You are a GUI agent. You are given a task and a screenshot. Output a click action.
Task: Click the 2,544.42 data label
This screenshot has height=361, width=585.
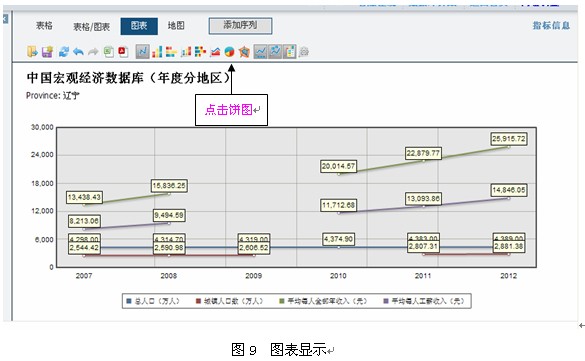(x=84, y=248)
